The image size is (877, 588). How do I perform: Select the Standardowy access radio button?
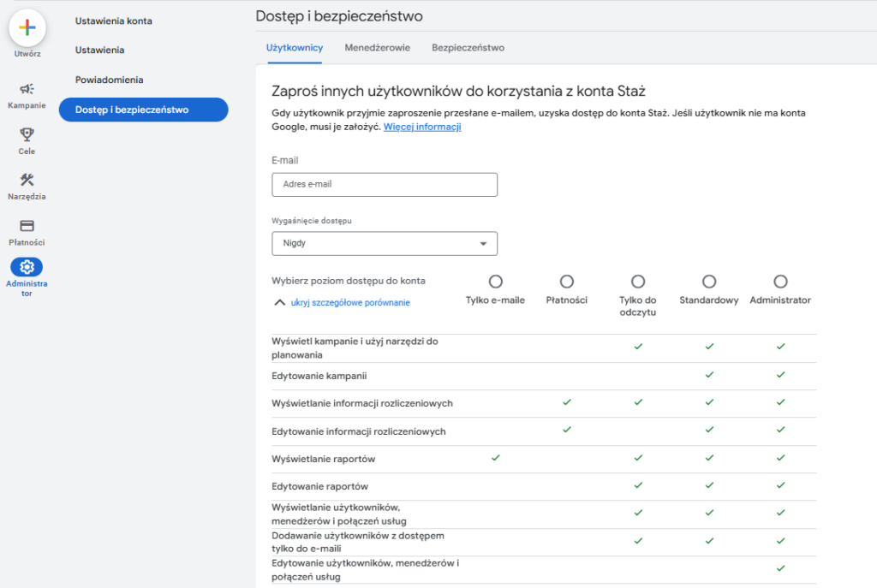709,280
